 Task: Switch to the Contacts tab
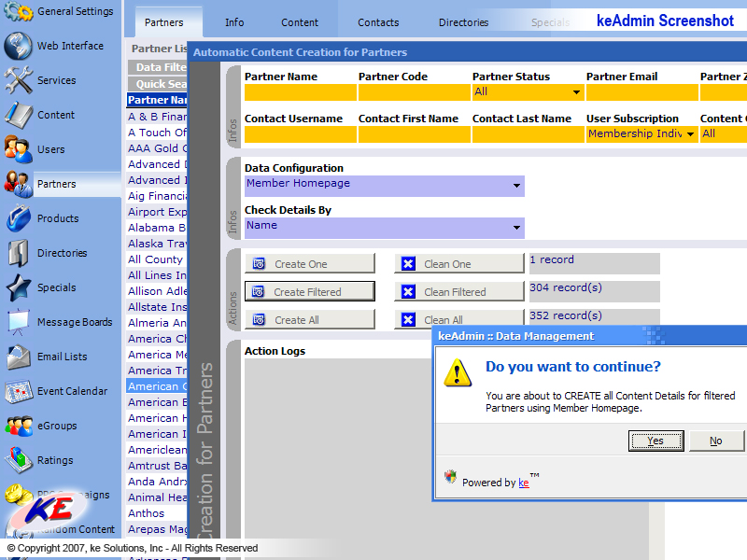point(378,22)
